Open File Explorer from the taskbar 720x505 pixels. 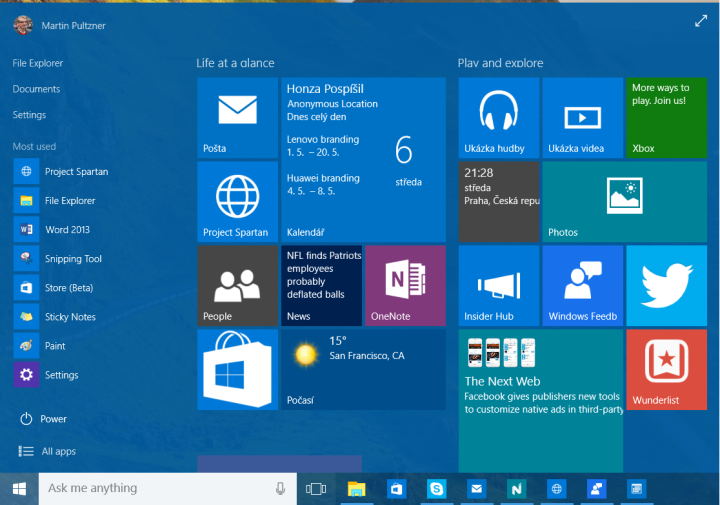(x=356, y=489)
